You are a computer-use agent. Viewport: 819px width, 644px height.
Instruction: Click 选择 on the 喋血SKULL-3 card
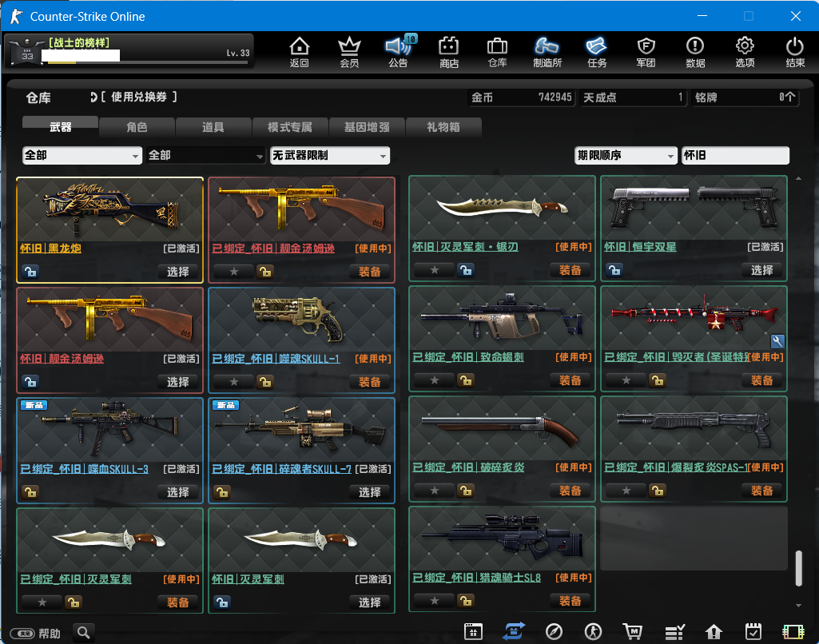click(177, 492)
